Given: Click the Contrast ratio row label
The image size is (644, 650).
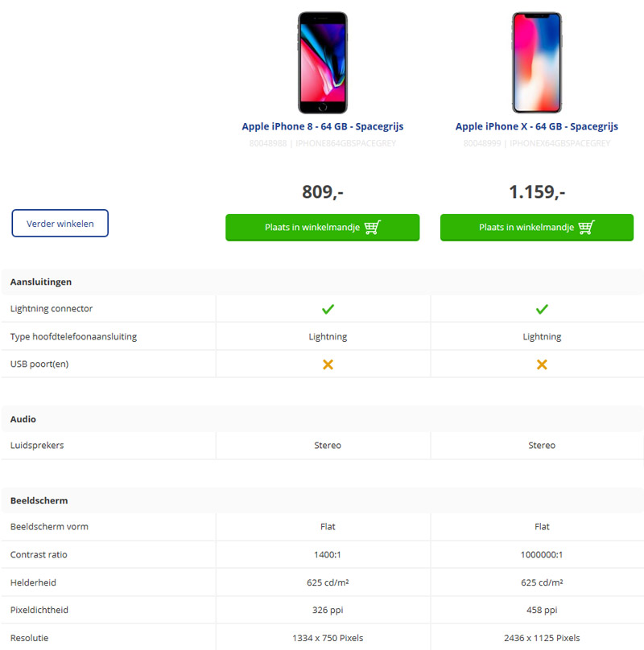Looking at the screenshot, I should (40, 555).
